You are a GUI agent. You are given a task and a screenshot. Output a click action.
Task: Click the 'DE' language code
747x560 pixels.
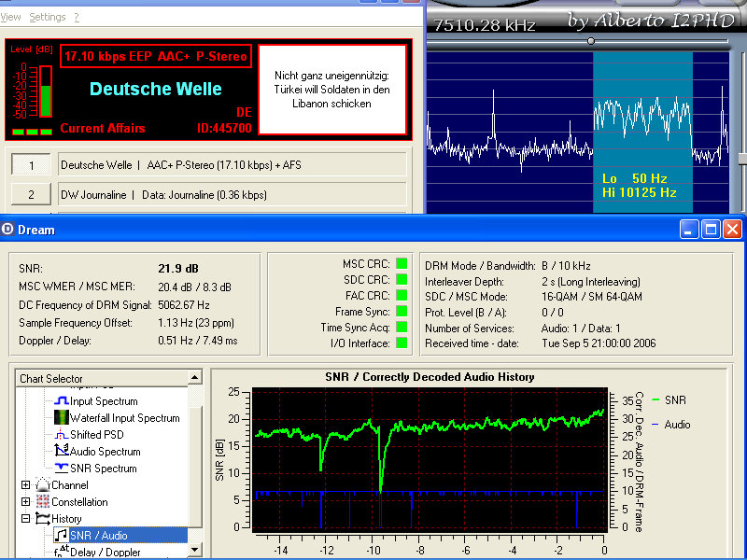tap(244, 112)
